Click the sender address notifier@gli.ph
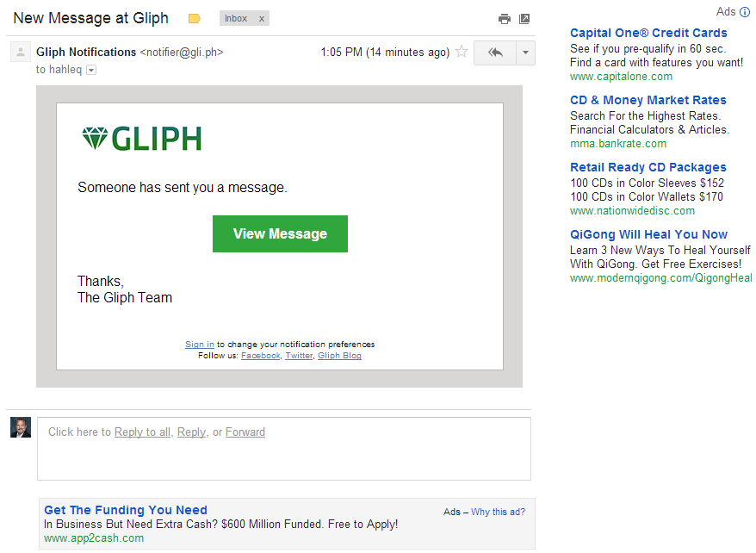 [182, 52]
